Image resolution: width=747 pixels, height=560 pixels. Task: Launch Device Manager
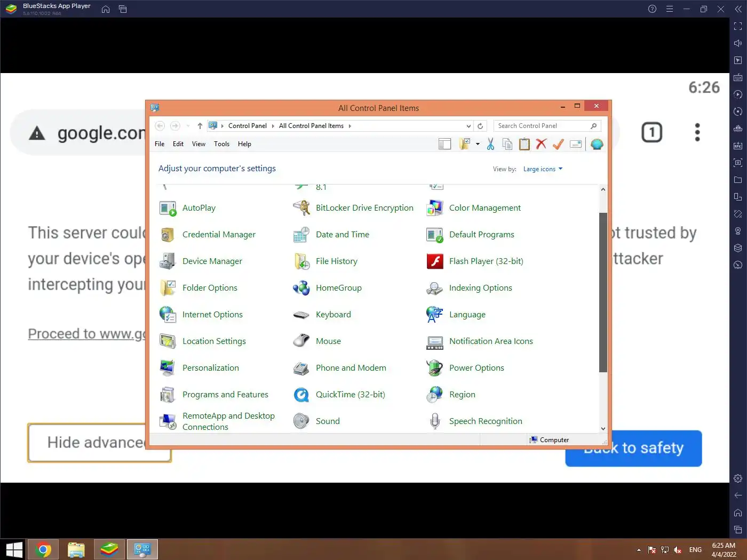[201, 261]
